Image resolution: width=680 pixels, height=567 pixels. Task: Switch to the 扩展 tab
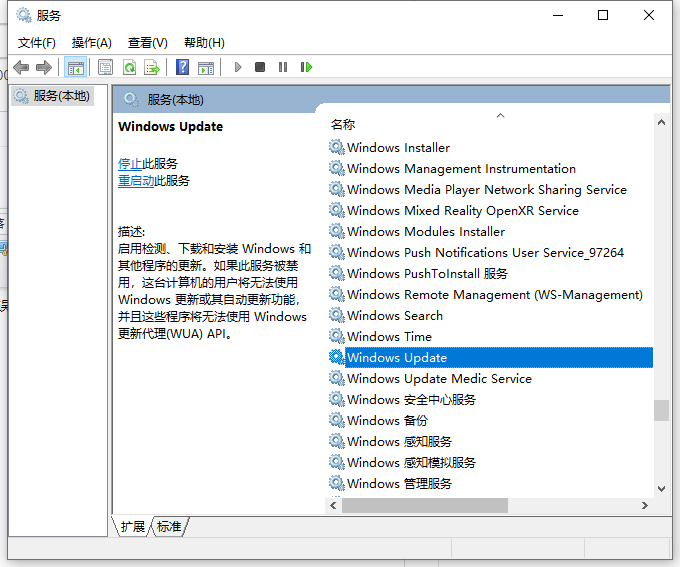click(133, 526)
